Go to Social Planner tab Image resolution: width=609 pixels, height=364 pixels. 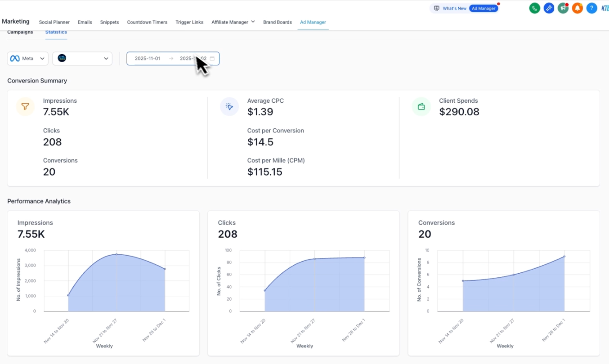(54, 22)
